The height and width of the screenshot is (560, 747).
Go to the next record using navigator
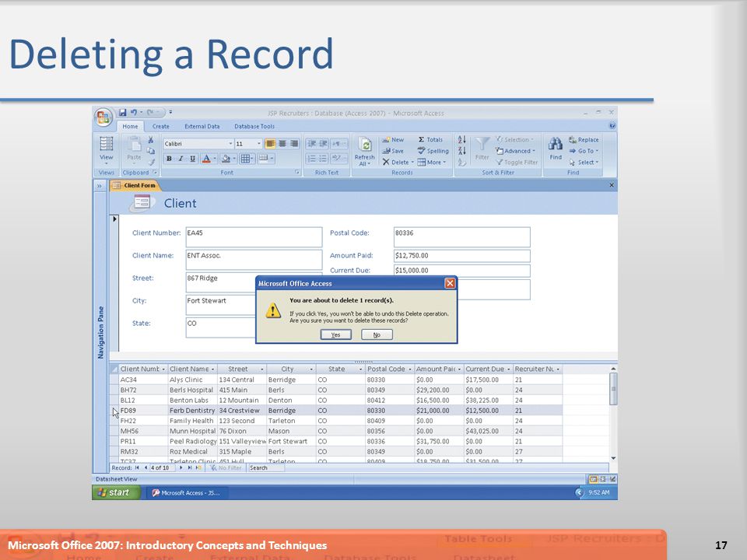click(181, 467)
